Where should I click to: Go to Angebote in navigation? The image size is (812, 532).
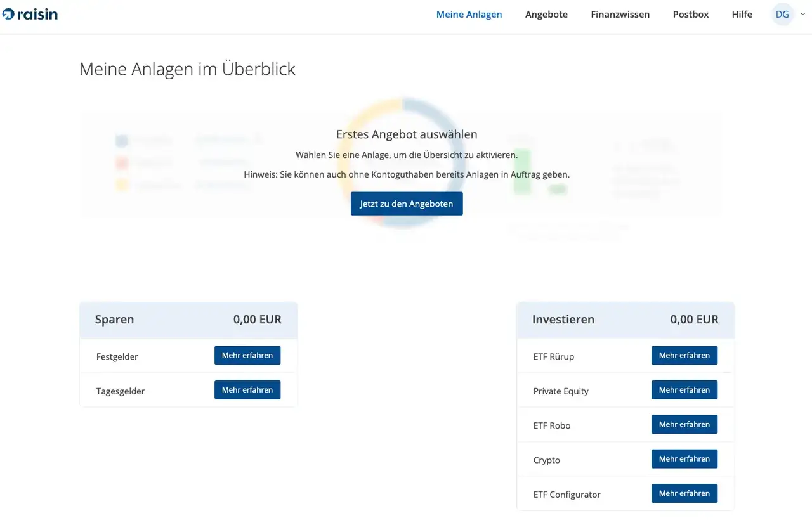546,14
